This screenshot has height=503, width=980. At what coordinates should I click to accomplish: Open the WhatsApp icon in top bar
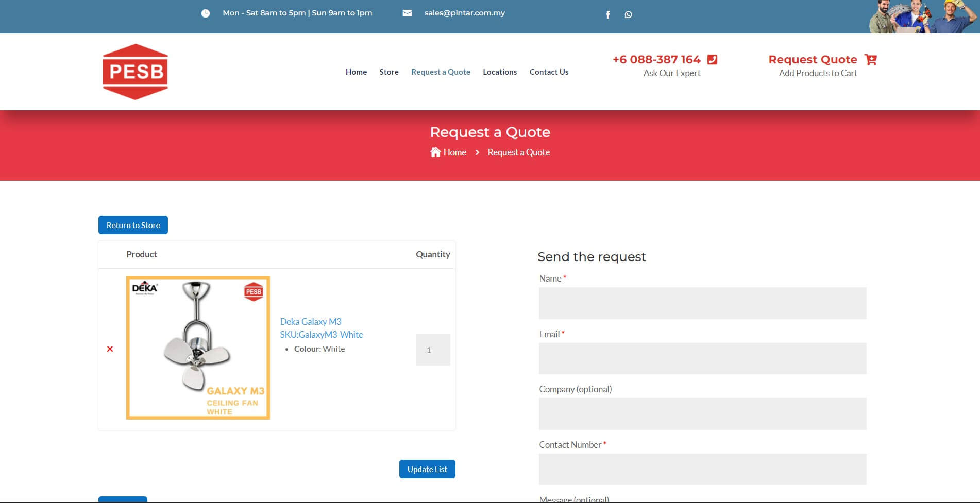[x=628, y=14]
